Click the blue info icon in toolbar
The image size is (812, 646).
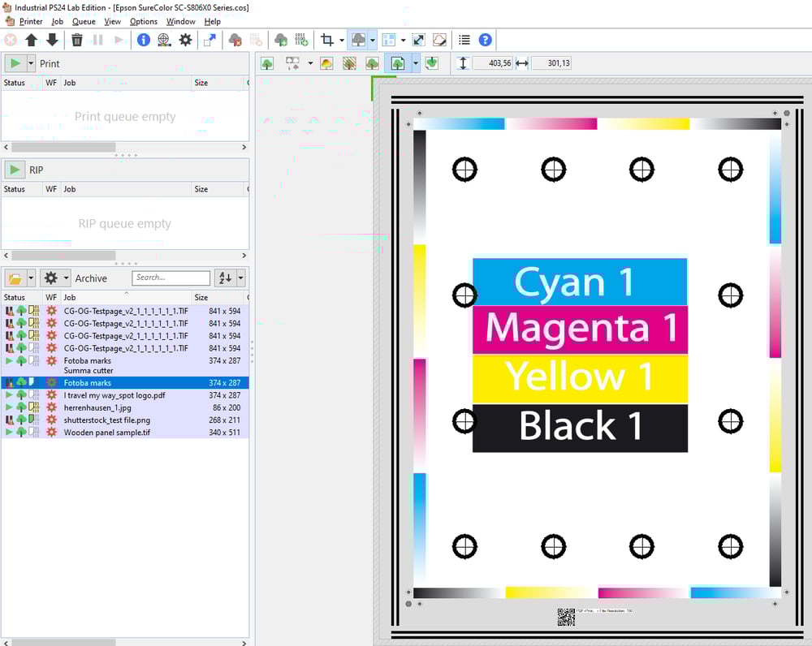[x=144, y=40]
